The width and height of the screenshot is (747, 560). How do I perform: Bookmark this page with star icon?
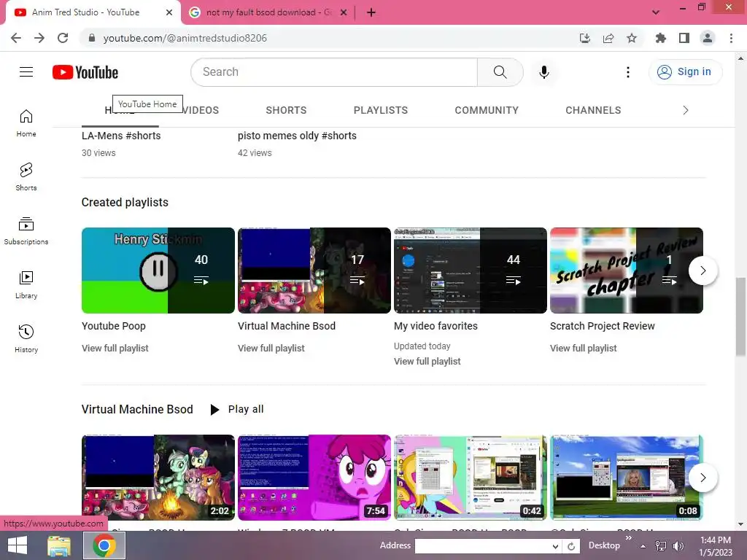click(632, 38)
